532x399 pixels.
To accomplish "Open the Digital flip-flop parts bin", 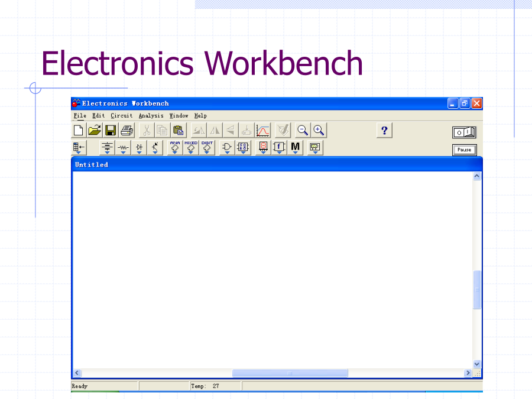I will (243, 148).
